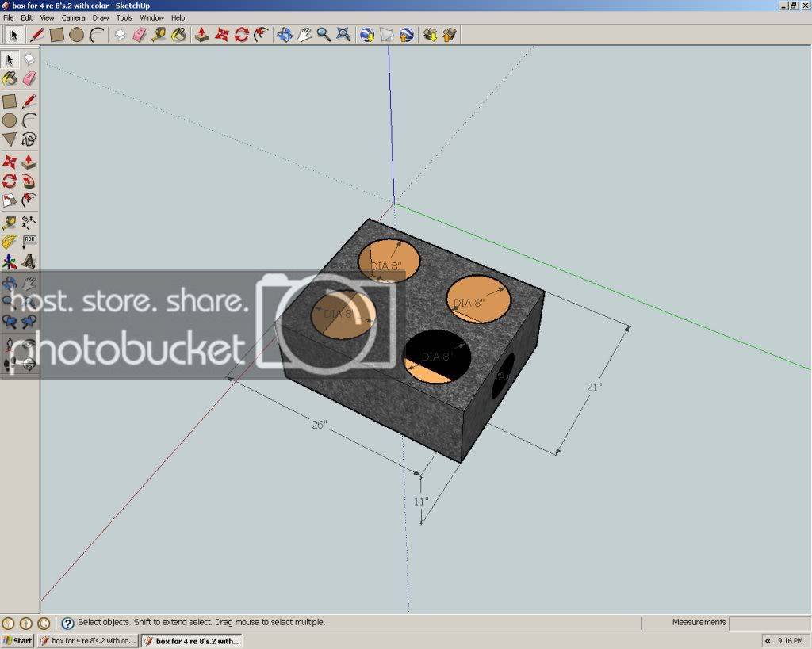Pick the Circle tool in the side palette

click(x=10, y=120)
